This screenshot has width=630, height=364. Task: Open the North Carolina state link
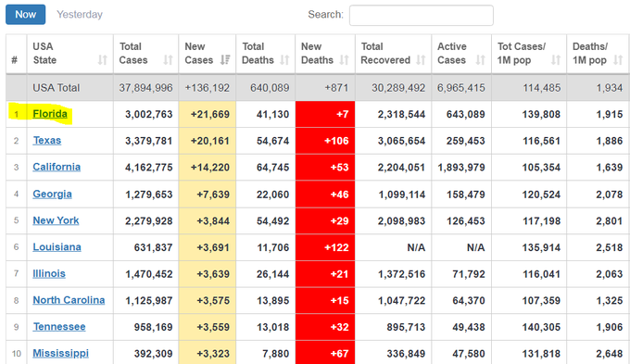click(69, 300)
